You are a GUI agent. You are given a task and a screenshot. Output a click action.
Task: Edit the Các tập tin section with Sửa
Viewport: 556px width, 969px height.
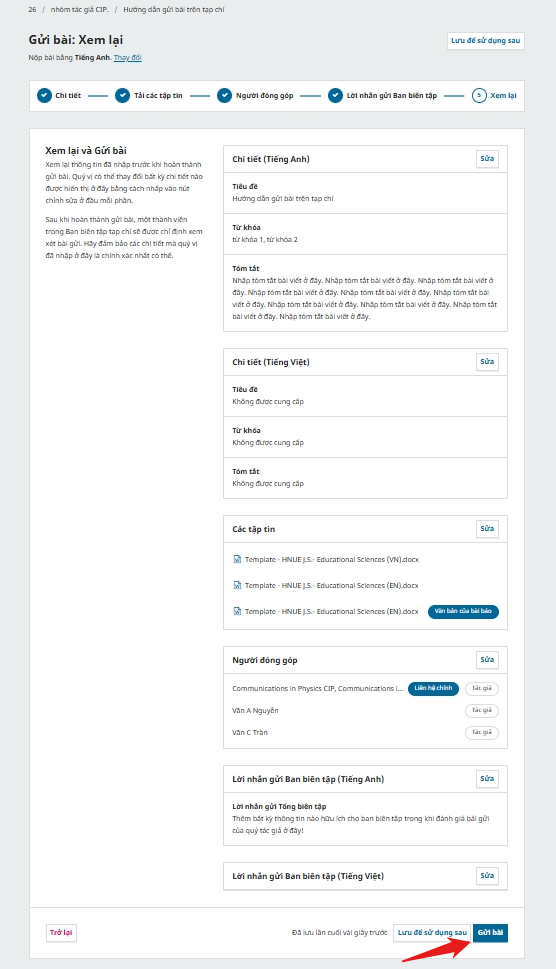tap(487, 528)
